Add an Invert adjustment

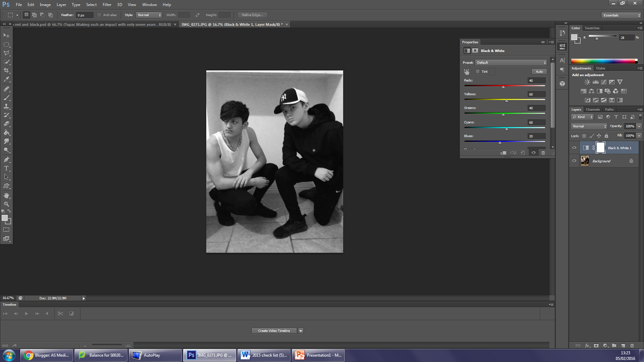coord(588,100)
